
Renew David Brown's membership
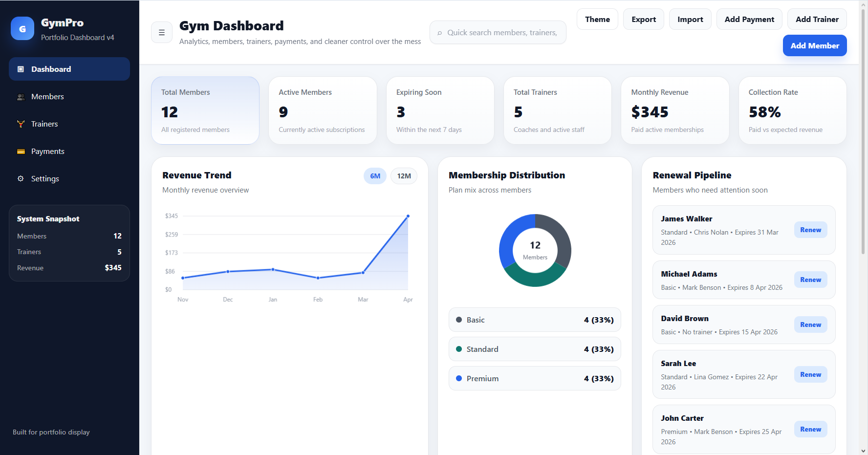tap(810, 325)
